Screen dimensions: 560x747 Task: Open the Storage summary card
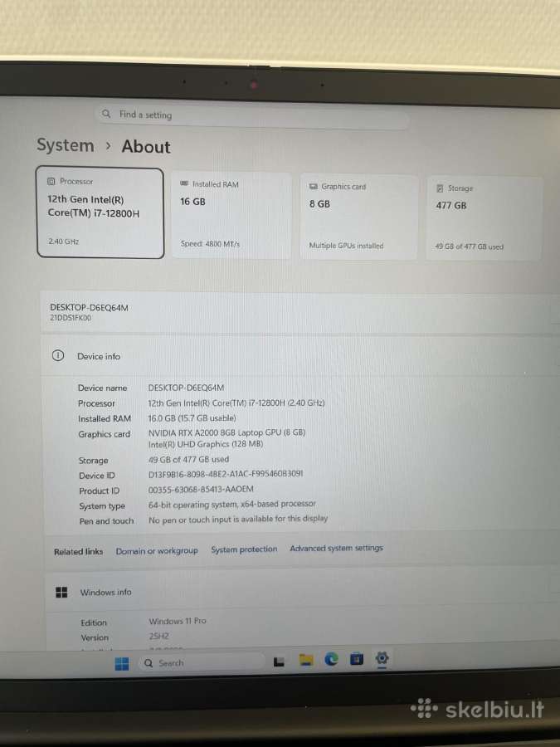click(484, 218)
